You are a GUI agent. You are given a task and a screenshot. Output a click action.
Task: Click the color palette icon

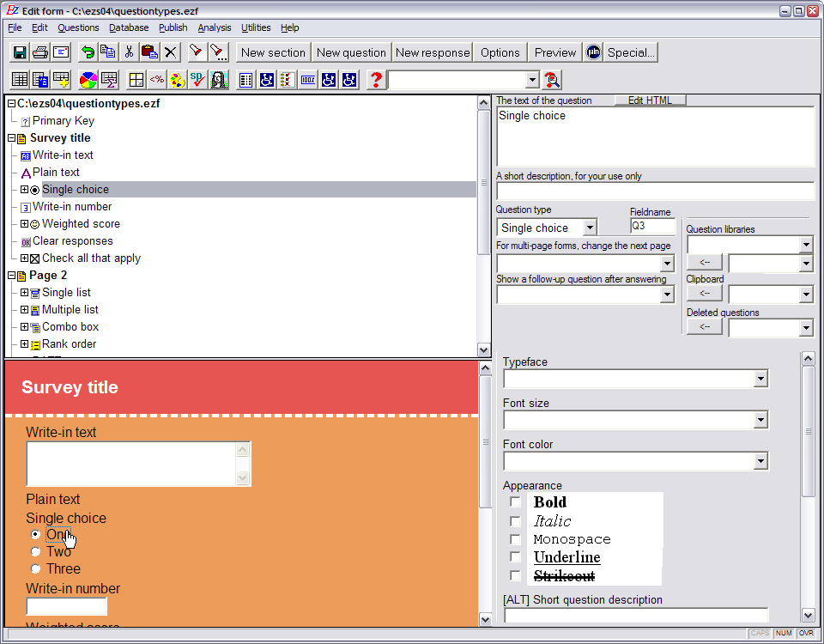[x=177, y=80]
